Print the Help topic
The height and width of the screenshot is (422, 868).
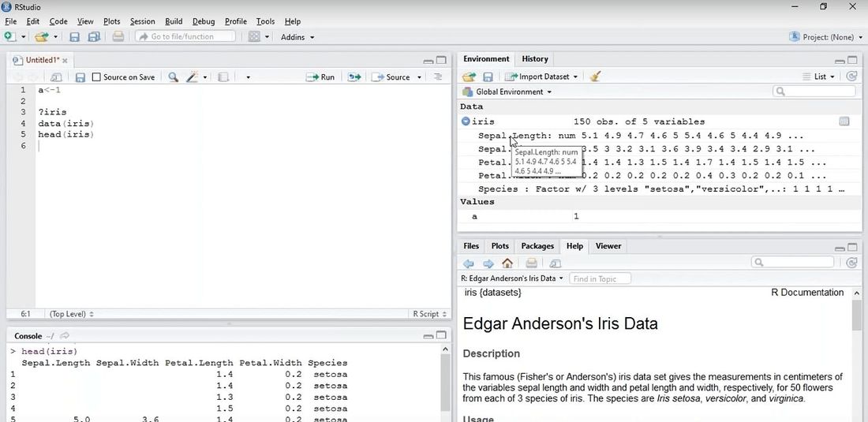tap(531, 263)
